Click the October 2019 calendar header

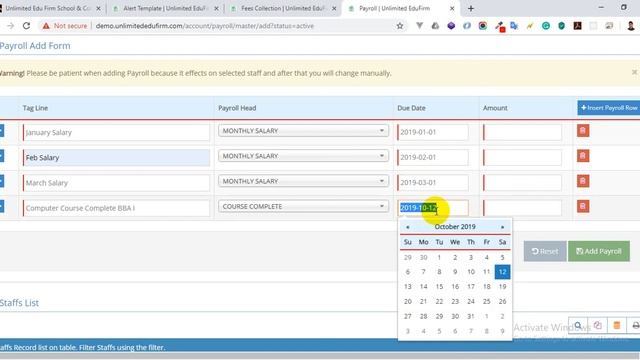pos(455,227)
